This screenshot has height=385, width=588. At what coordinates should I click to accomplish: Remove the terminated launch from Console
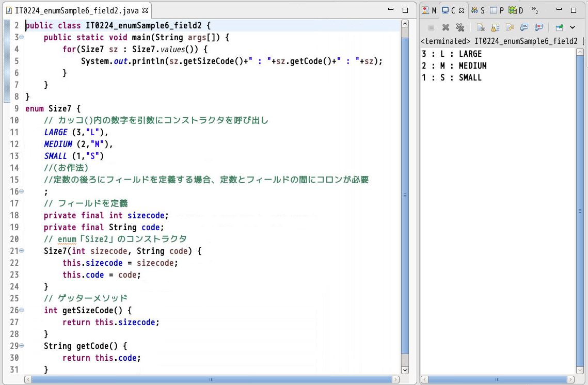coord(447,27)
